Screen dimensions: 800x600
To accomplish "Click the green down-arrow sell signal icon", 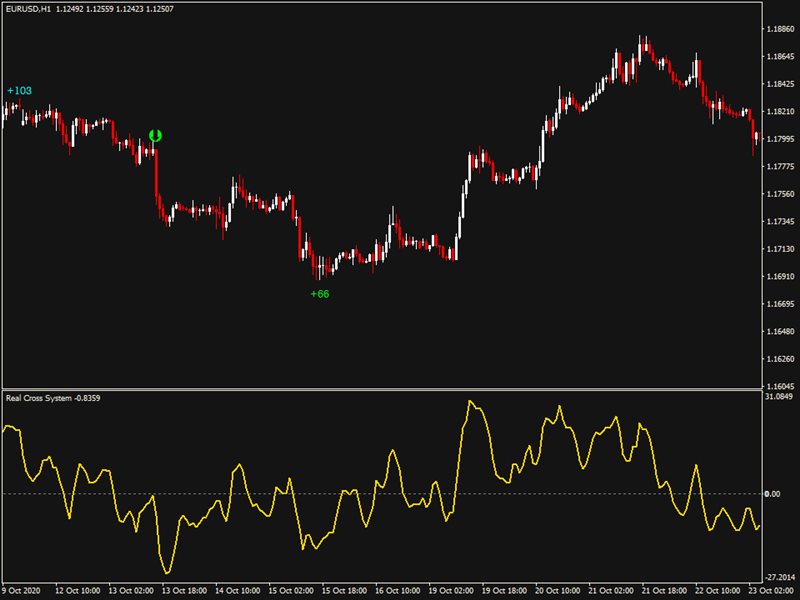I will click(155, 135).
